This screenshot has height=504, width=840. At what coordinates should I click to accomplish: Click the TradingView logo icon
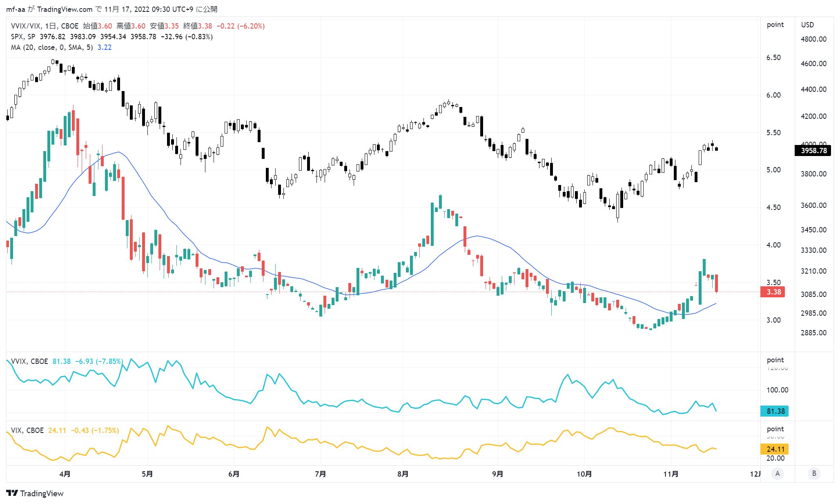(x=12, y=493)
